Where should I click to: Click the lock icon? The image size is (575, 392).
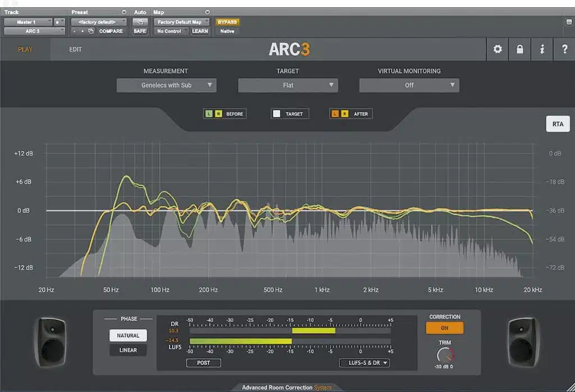click(519, 49)
